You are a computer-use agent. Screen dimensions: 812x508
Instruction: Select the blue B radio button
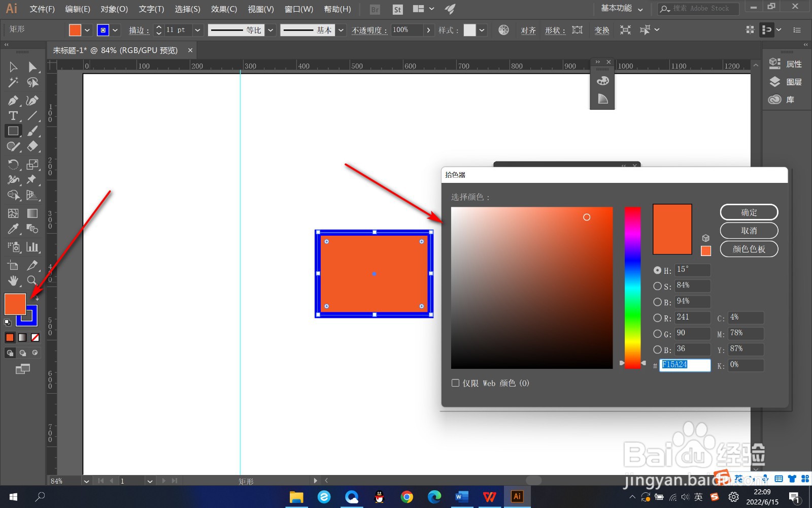[x=657, y=350]
